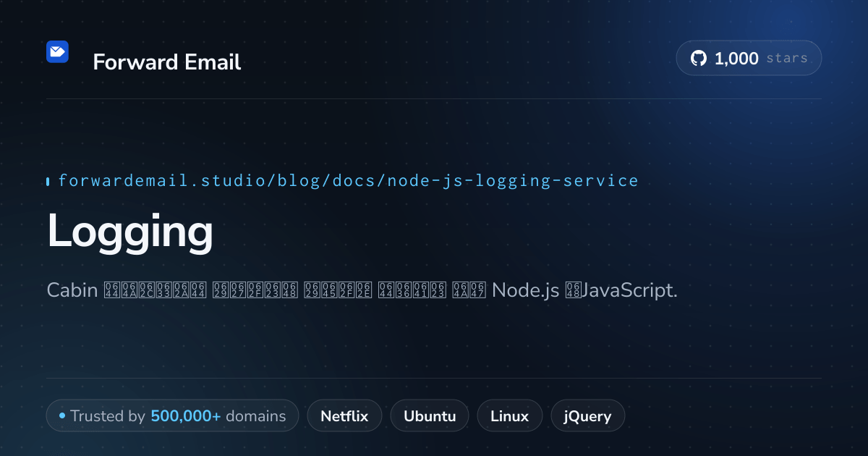Click the Netflix pill tag
868x456 pixels.
point(344,416)
